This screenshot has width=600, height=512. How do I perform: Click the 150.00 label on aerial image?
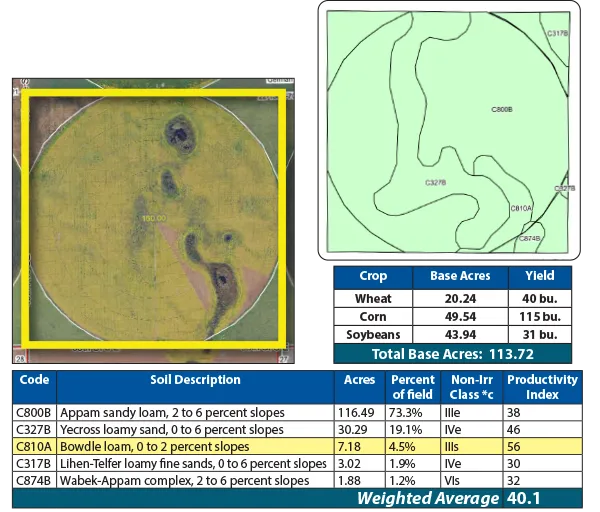(x=153, y=218)
